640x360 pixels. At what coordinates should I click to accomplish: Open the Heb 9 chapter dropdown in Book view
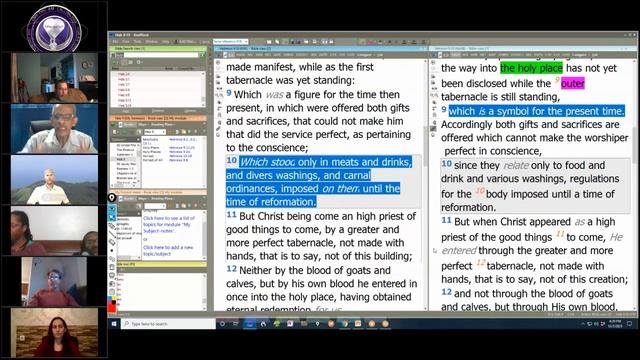click(x=155, y=132)
